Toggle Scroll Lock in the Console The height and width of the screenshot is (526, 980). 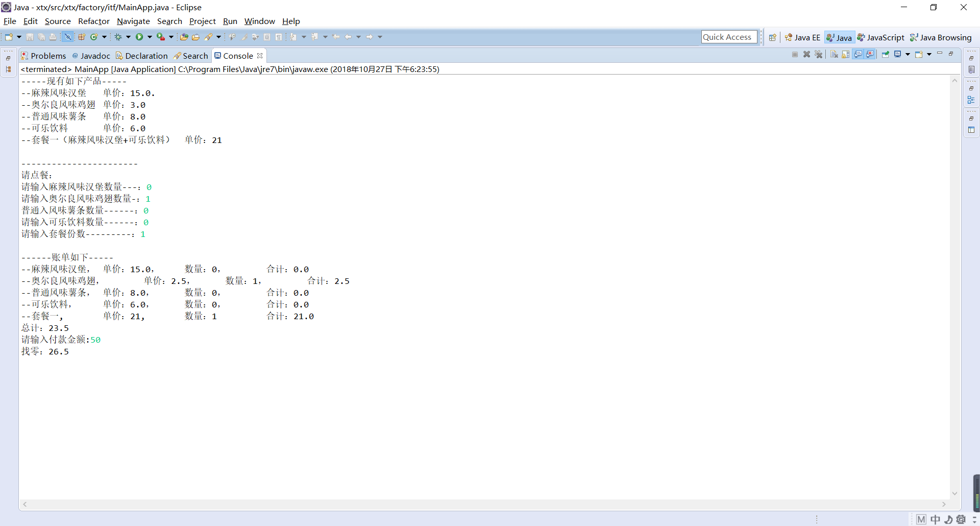tap(846, 54)
